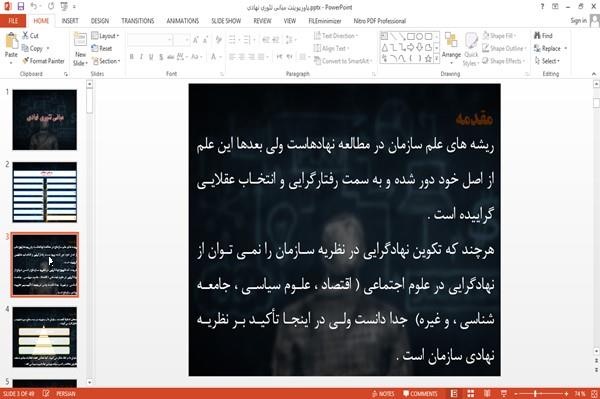The image size is (600, 399).
Task: Click Clear All Formatting icon
Action: pyautogui.click(x=218, y=40)
